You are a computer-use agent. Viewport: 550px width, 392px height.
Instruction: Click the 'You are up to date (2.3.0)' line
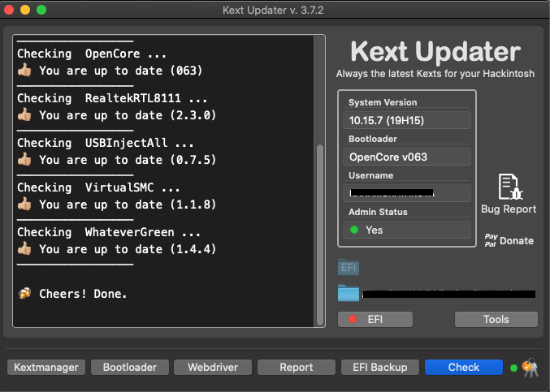(x=128, y=115)
